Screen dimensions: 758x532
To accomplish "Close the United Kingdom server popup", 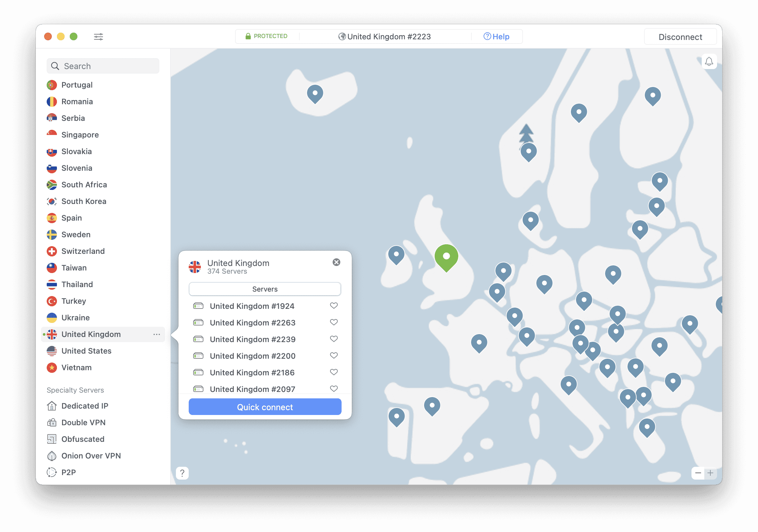I will point(336,262).
